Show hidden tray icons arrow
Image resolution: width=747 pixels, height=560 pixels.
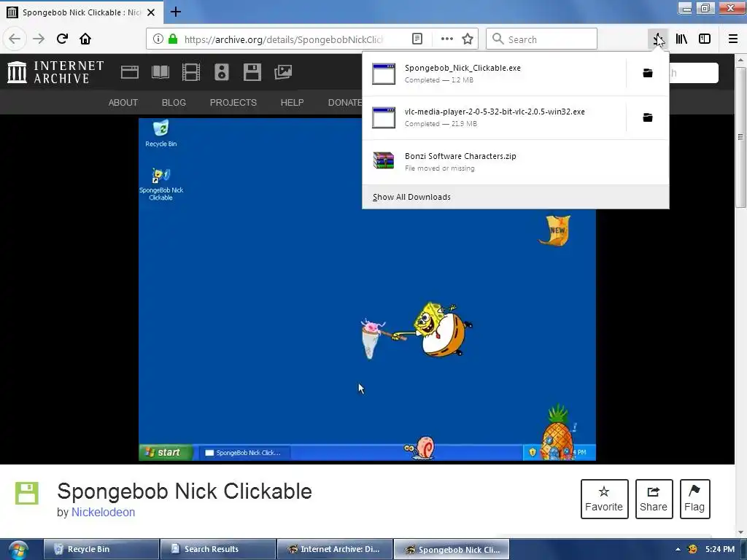click(678, 550)
